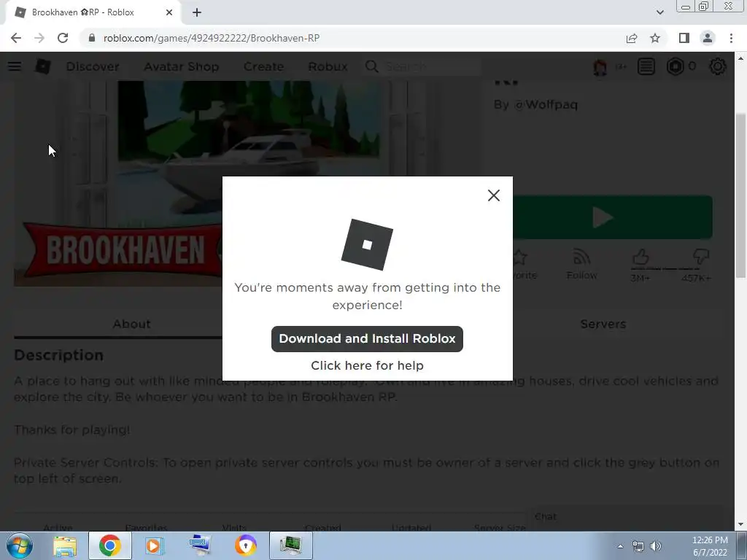Open the Roblox hamburger menu

click(15, 66)
